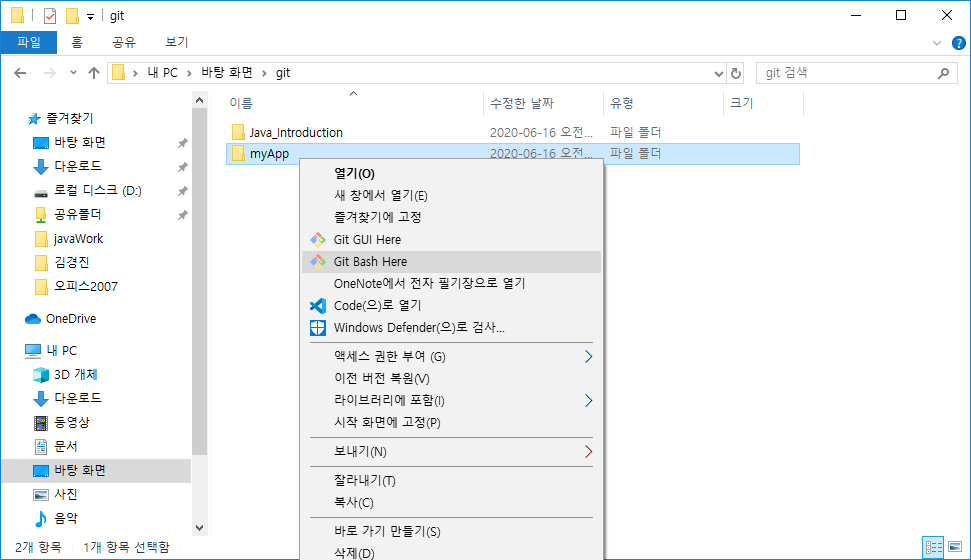971x560 pixels.
Task: Expand address bar history dropdown
Action: pos(718,74)
